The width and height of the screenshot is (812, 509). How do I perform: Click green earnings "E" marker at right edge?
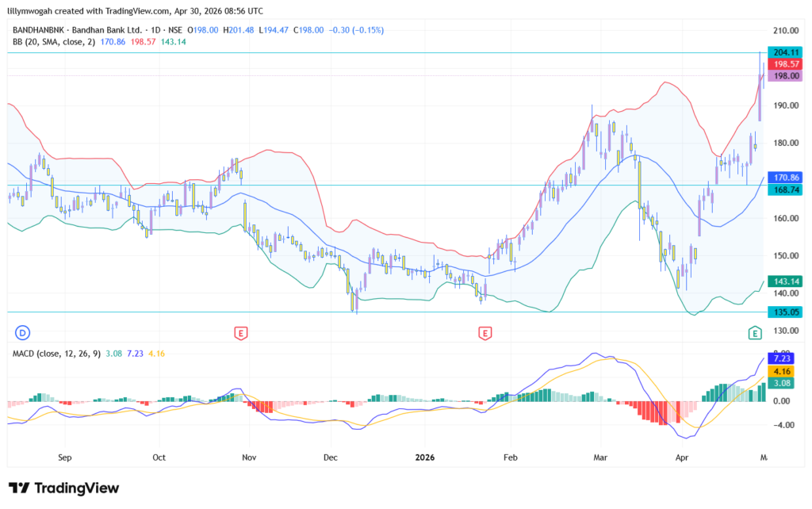point(754,332)
